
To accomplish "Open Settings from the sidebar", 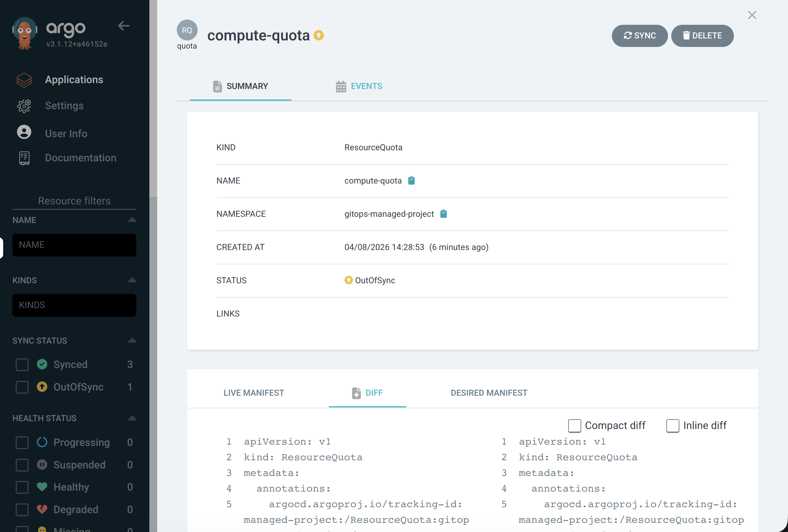I will [x=64, y=106].
